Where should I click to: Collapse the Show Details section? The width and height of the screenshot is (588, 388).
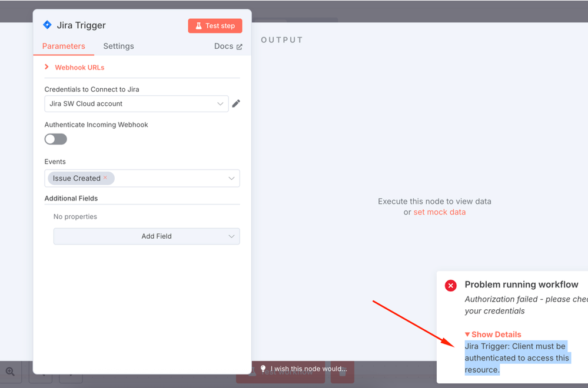[x=493, y=335]
